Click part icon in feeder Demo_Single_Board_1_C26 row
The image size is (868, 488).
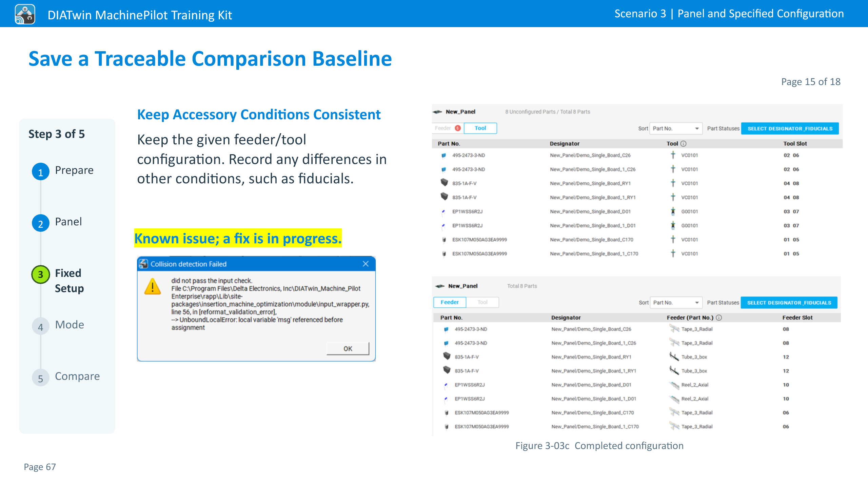[x=446, y=343]
